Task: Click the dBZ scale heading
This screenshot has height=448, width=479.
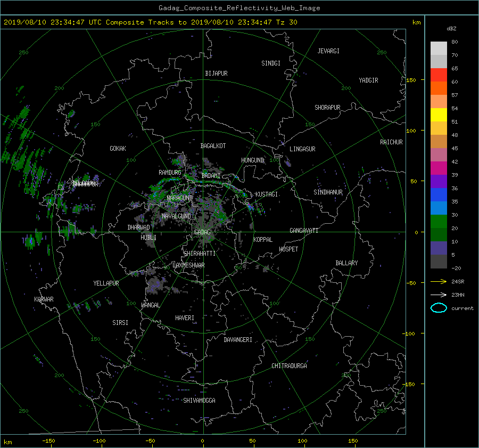Action: click(451, 29)
